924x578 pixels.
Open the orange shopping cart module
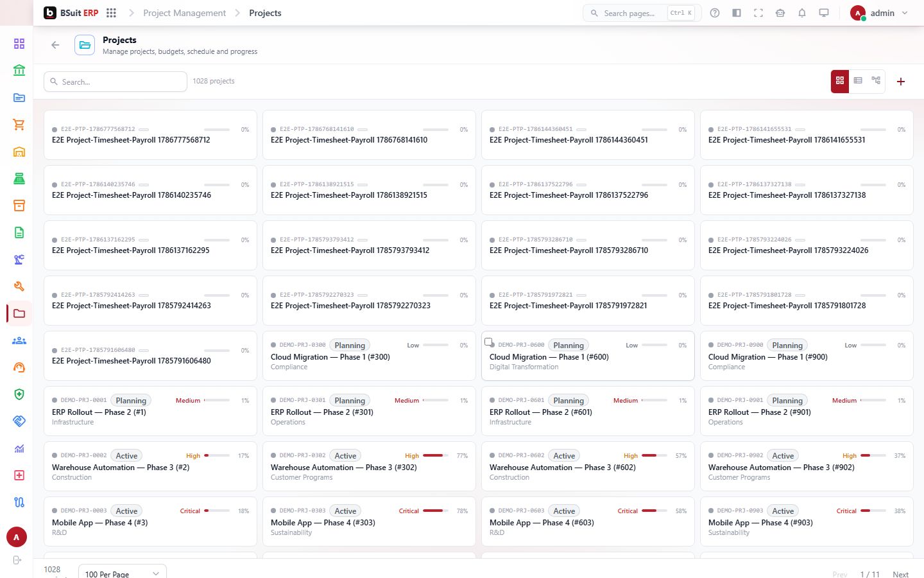19,125
